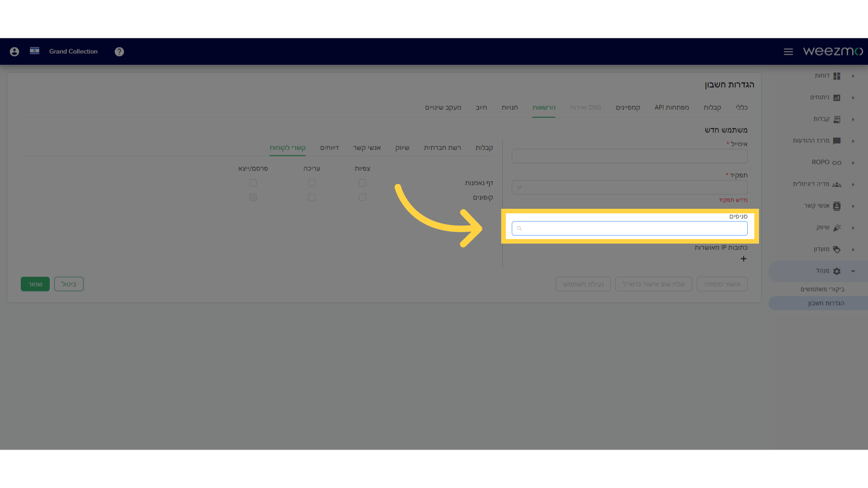
Task: Expand the ROPO sidebar arrow
Action: (x=853, y=163)
